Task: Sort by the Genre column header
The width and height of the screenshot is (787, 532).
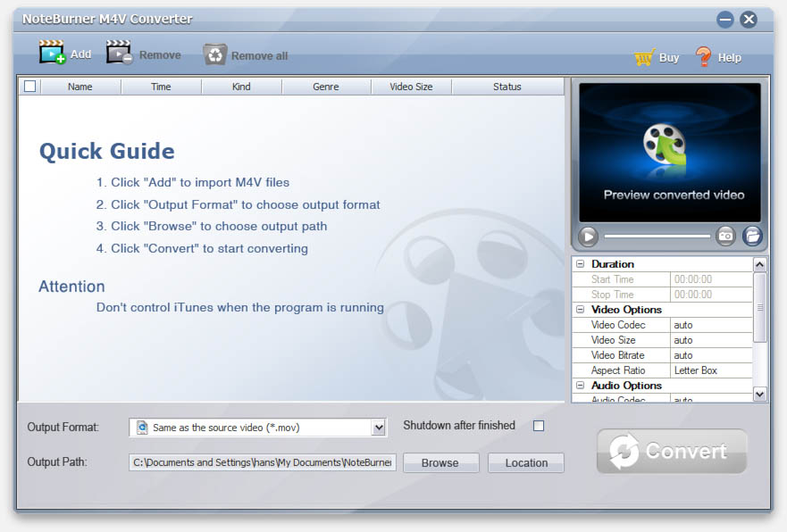Action: (x=326, y=87)
